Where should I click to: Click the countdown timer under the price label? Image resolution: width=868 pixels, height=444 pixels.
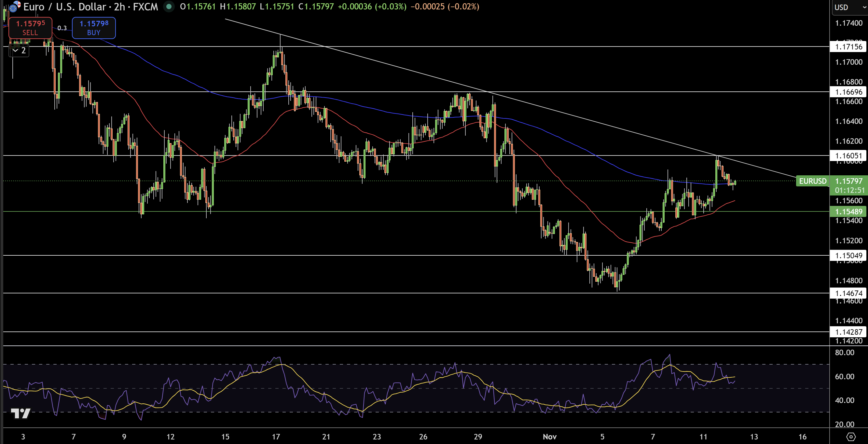coord(849,190)
